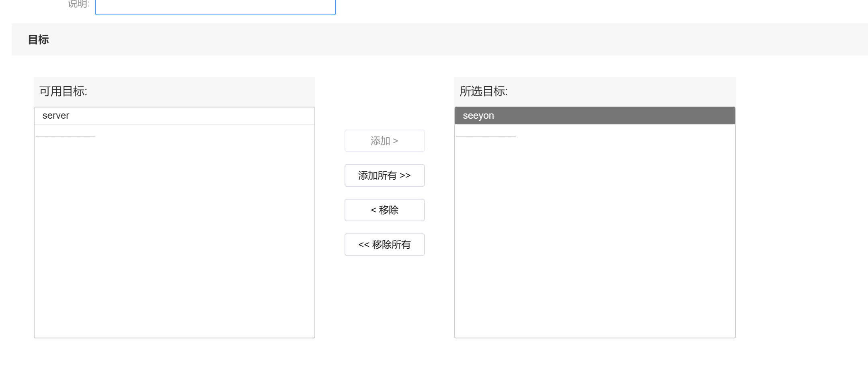Screen dimensions: 868x375
Task: Click the short divider line below seeyon
Action: [486, 136]
